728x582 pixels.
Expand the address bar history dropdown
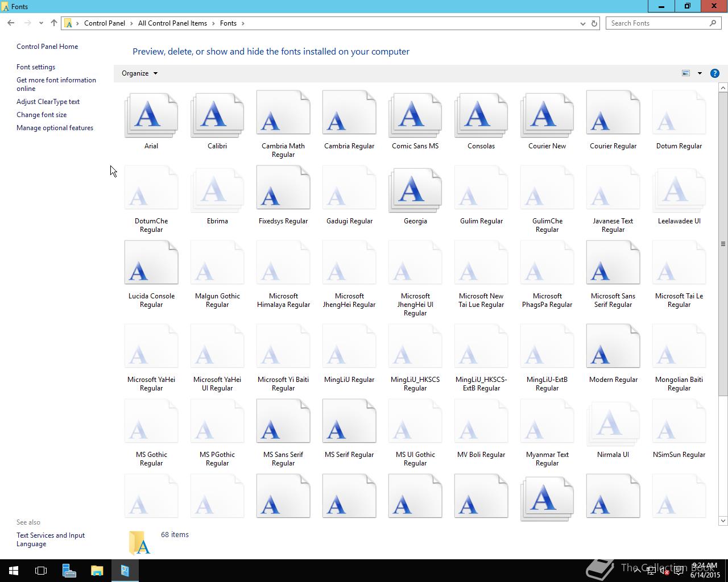click(582, 23)
